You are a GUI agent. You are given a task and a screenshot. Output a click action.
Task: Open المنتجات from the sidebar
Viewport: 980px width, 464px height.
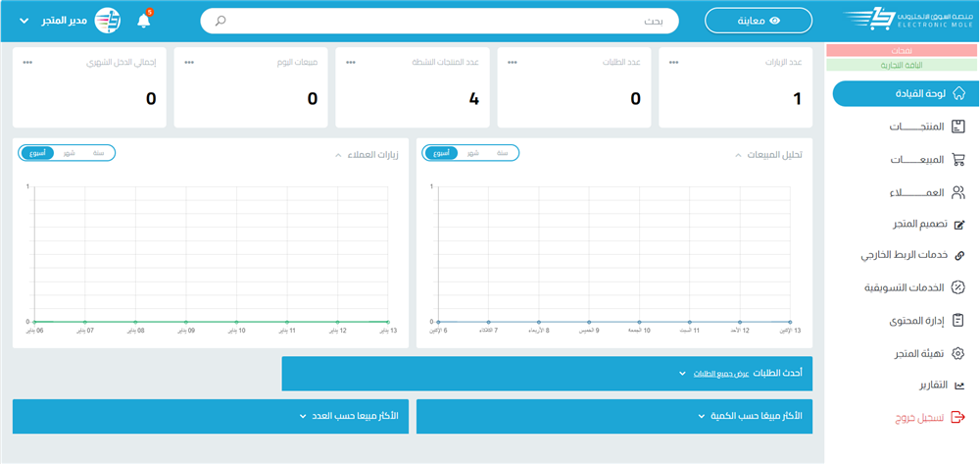(915, 127)
